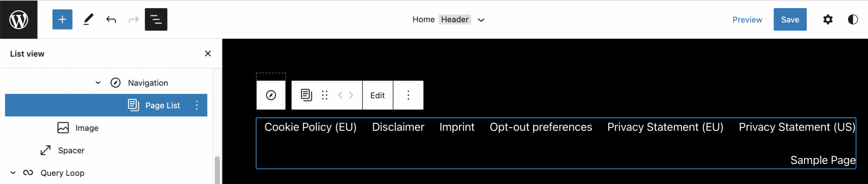
Task: Select parent Navigation compass button
Action: coord(271,95)
